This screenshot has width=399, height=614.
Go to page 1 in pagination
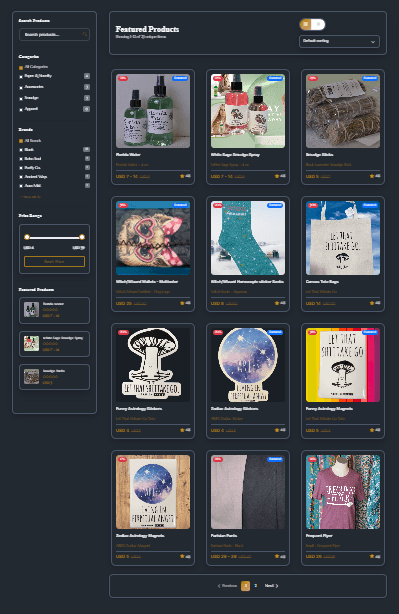[x=246, y=586]
